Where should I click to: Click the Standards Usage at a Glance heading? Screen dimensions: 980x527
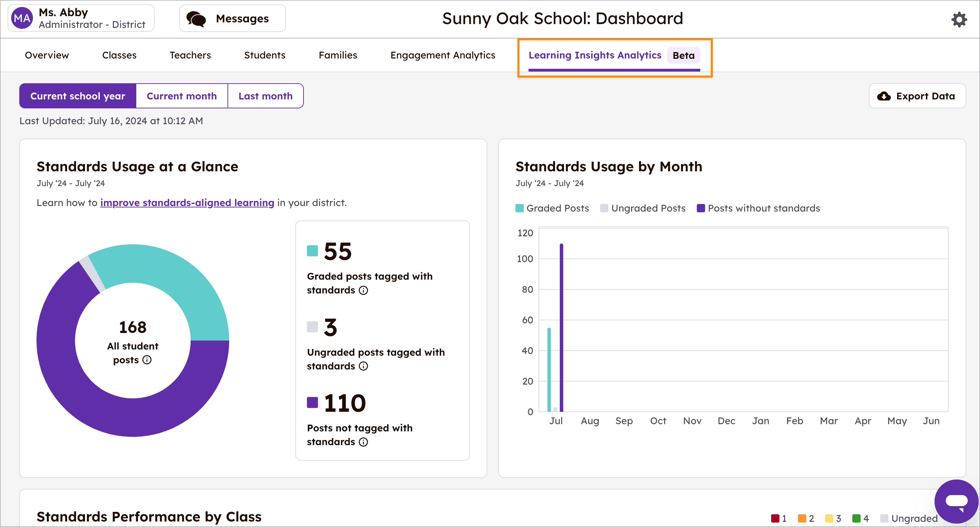(x=137, y=166)
